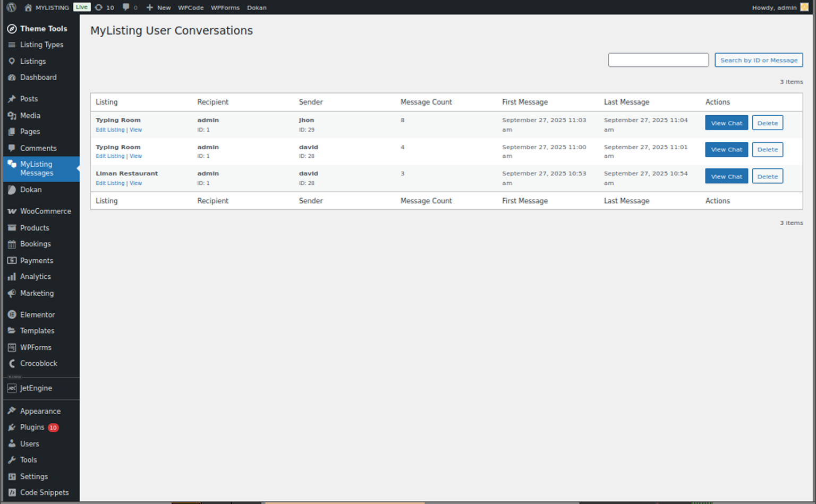The width and height of the screenshot is (816, 504).
Task: Click the MyListing Messages chat icon
Action: coord(12,165)
